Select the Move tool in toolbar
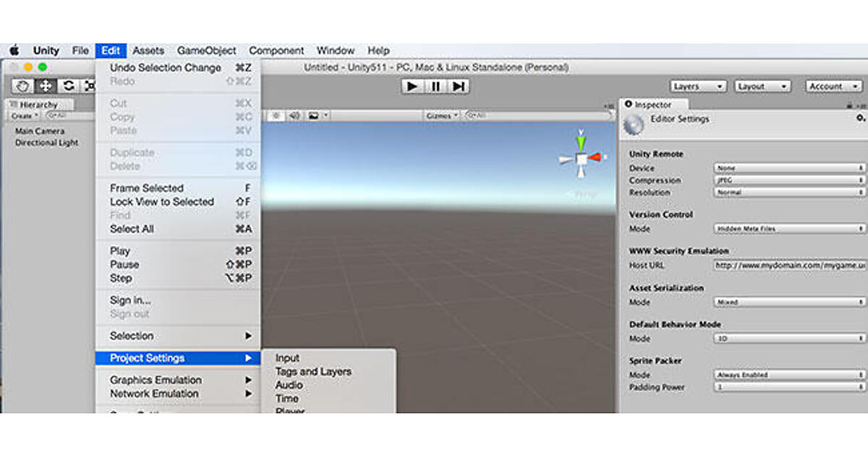 pyautogui.click(x=46, y=86)
